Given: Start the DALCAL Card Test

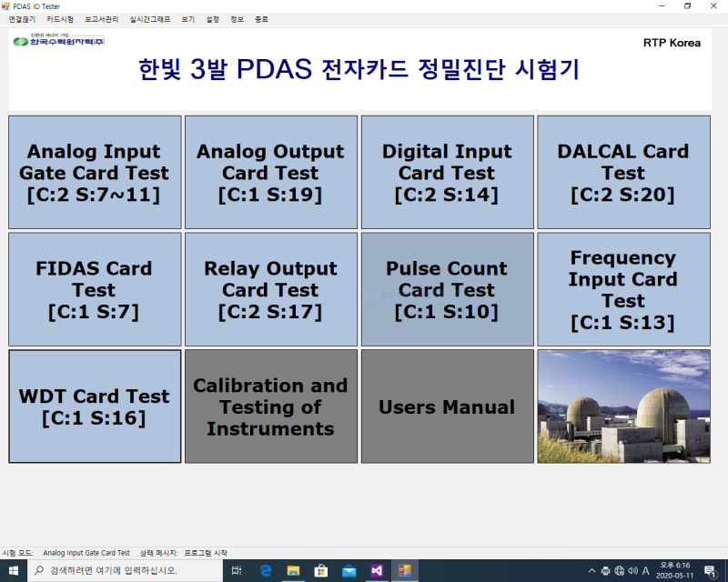Looking at the screenshot, I should point(622,172).
